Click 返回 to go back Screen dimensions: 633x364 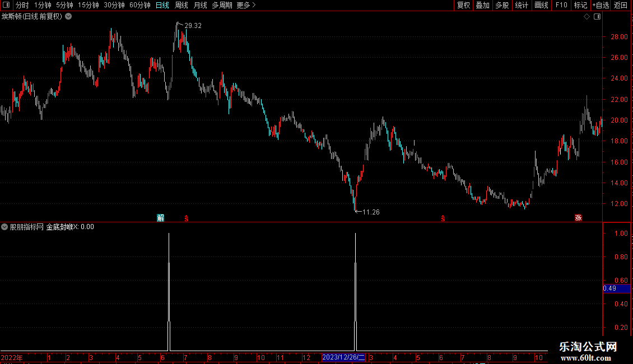(621, 5)
